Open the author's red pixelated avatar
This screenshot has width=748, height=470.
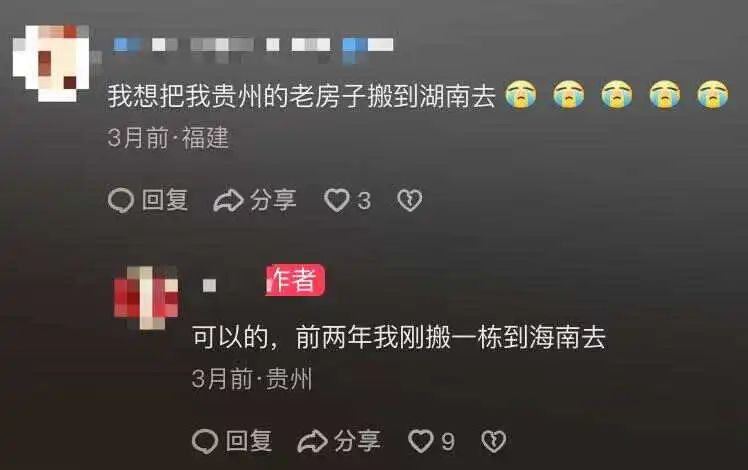pos(146,298)
